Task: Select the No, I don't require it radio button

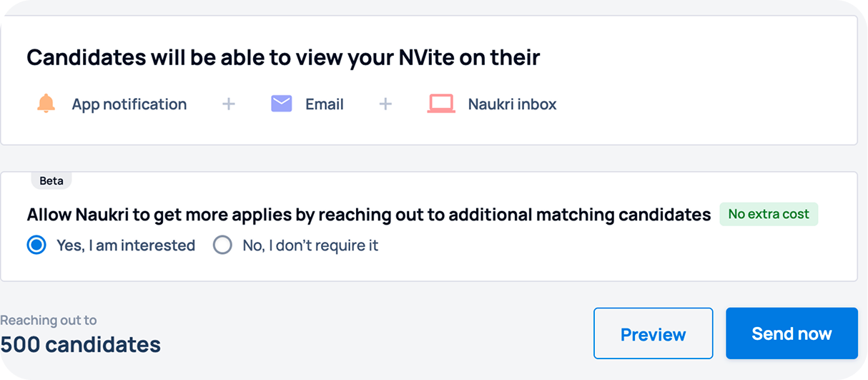Action: click(222, 245)
